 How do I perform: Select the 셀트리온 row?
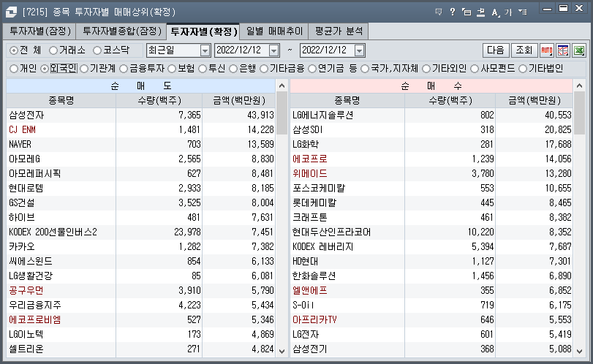[x=140, y=349]
